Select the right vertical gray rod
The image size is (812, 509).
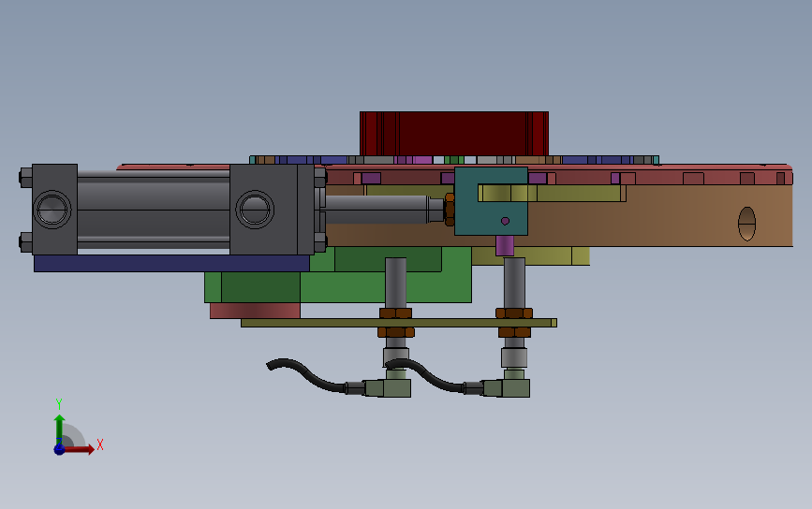tap(514, 283)
